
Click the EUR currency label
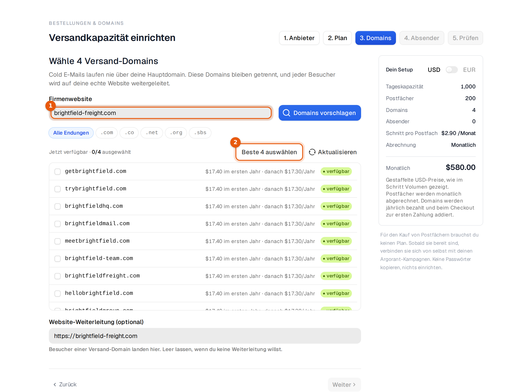[469, 70]
